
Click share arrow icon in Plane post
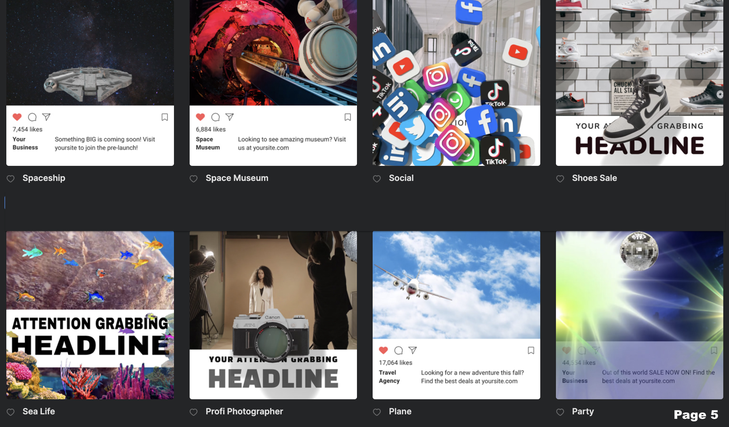pyautogui.click(x=412, y=350)
